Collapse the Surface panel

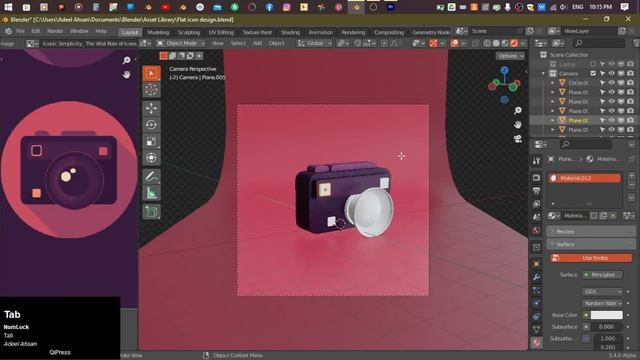point(591,244)
